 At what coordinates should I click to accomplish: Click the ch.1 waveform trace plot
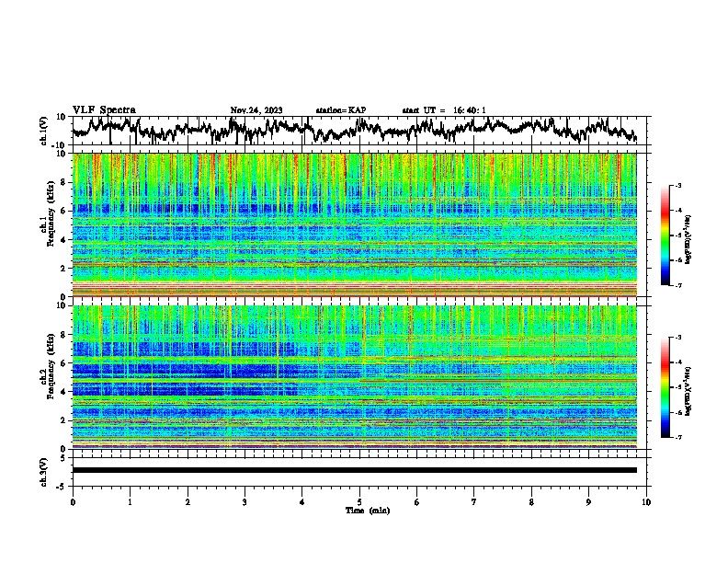(354, 131)
